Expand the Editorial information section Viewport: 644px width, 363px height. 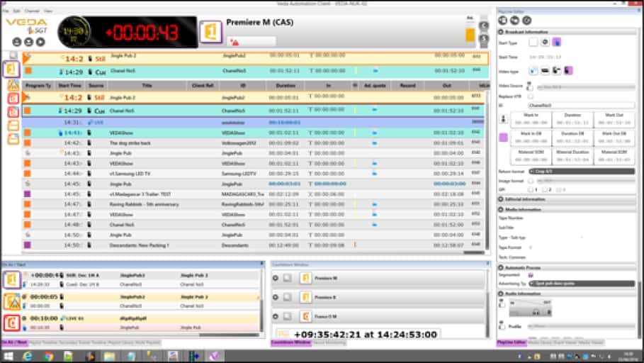[501, 199]
